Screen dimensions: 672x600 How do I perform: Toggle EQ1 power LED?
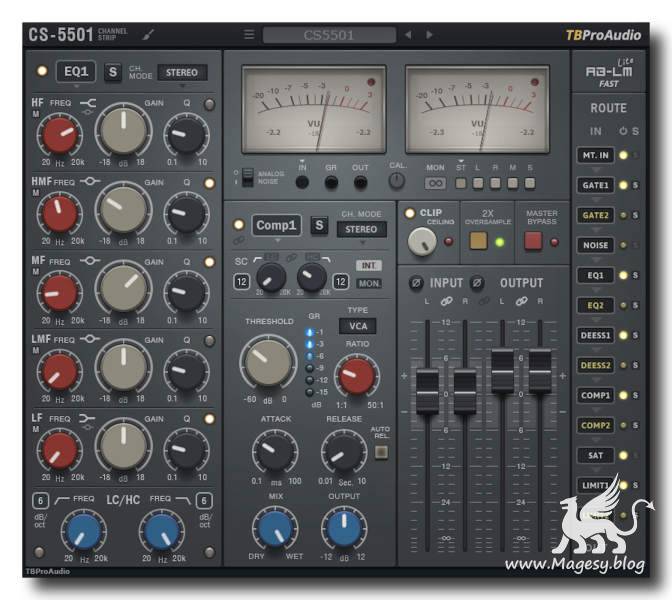[x=42, y=71]
